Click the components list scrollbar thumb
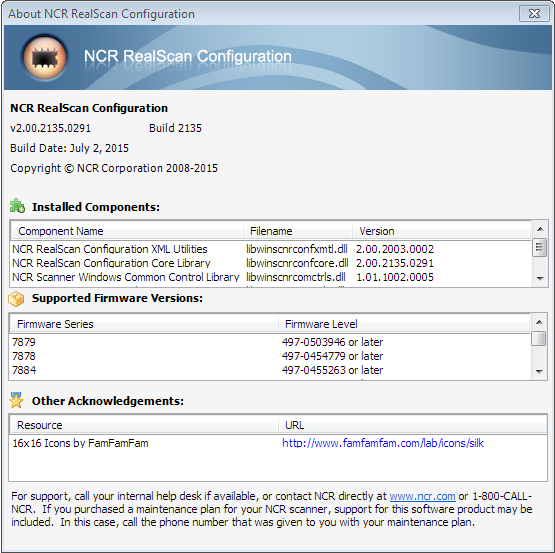 tap(540, 247)
